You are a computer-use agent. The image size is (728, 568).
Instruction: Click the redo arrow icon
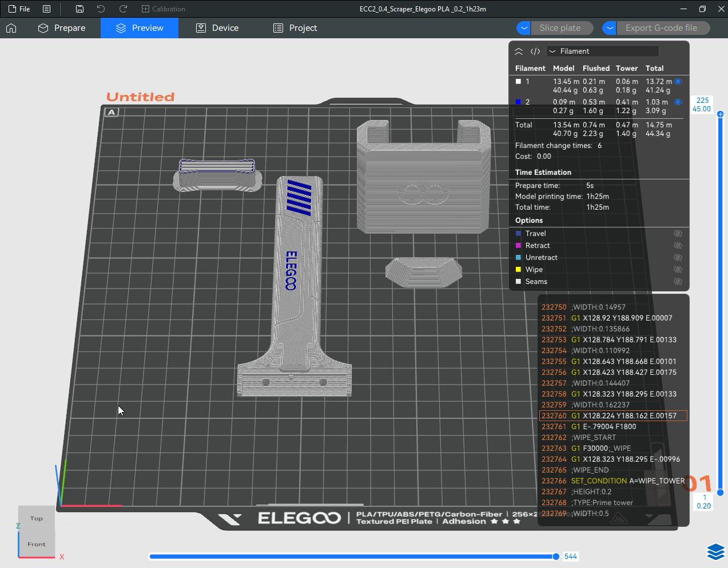[x=123, y=9]
